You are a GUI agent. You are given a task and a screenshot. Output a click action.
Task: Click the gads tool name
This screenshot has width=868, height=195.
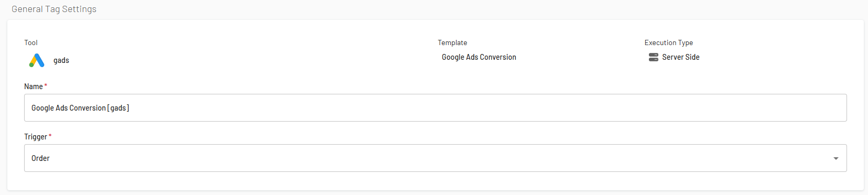[x=61, y=60]
